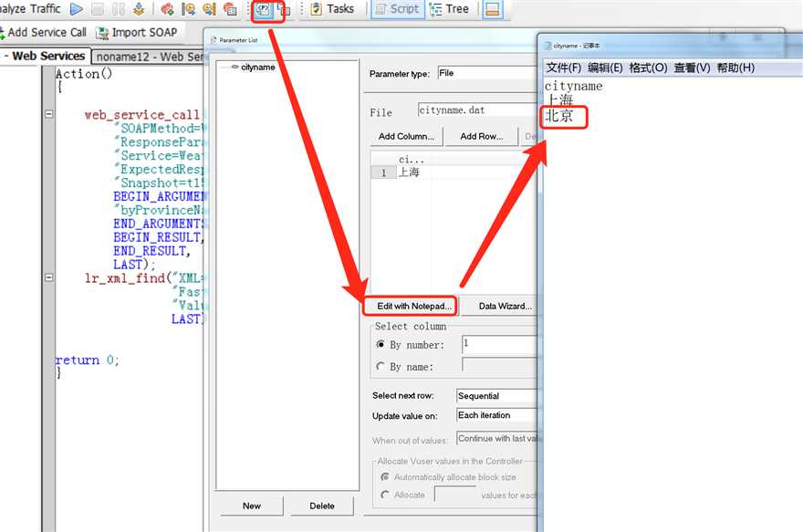Click the compile script icon

(x=139, y=9)
